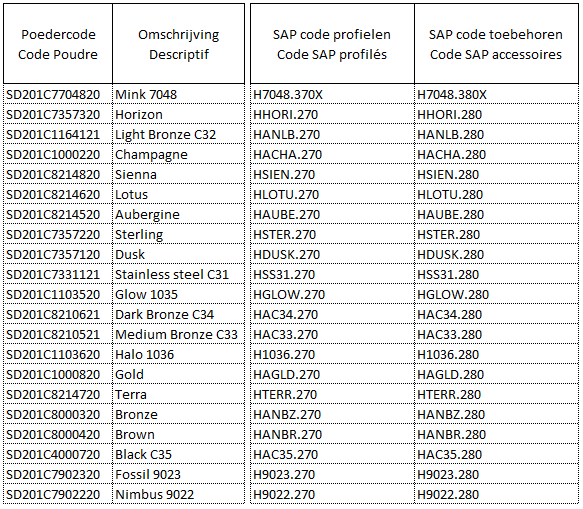Click cell containing HGLOW.280
Viewport: 583px width, 509px height.
[x=496, y=294]
